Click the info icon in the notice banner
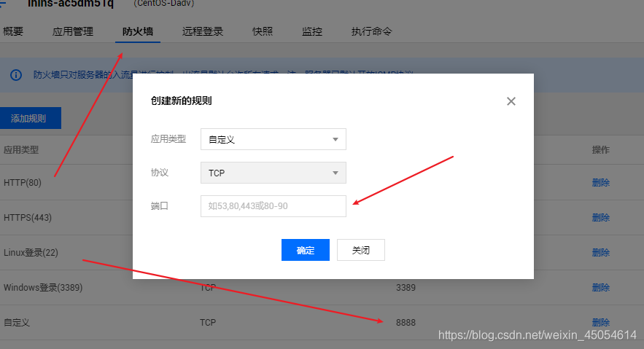Viewport: 644px width, 349px height. click(x=16, y=75)
